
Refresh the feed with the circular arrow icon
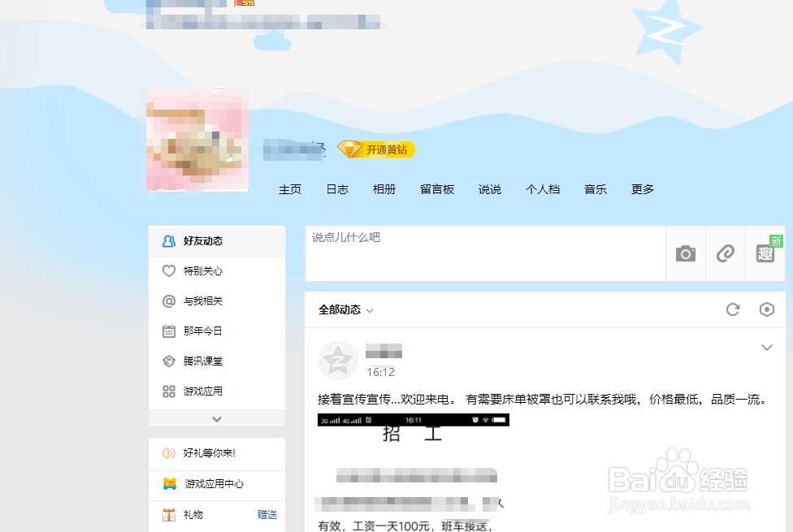pos(733,309)
